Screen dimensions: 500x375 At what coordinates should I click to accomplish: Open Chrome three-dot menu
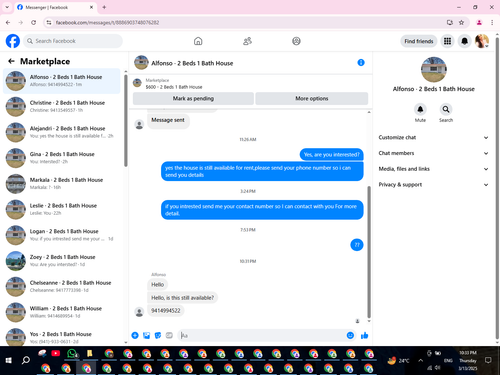(x=492, y=22)
